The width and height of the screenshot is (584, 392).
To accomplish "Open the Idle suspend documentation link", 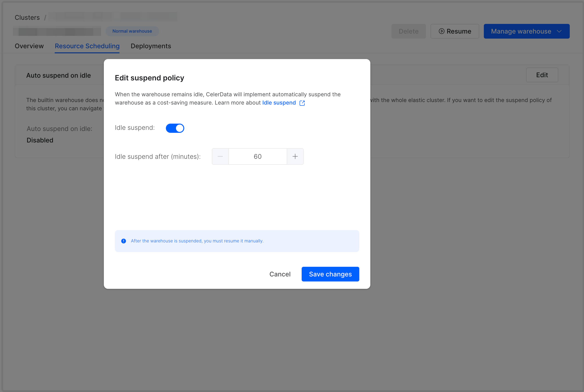I will tap(279, 103).
